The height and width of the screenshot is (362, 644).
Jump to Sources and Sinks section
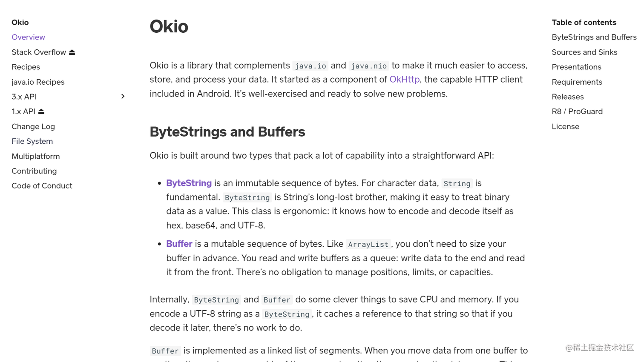click(x=584, y=52)
